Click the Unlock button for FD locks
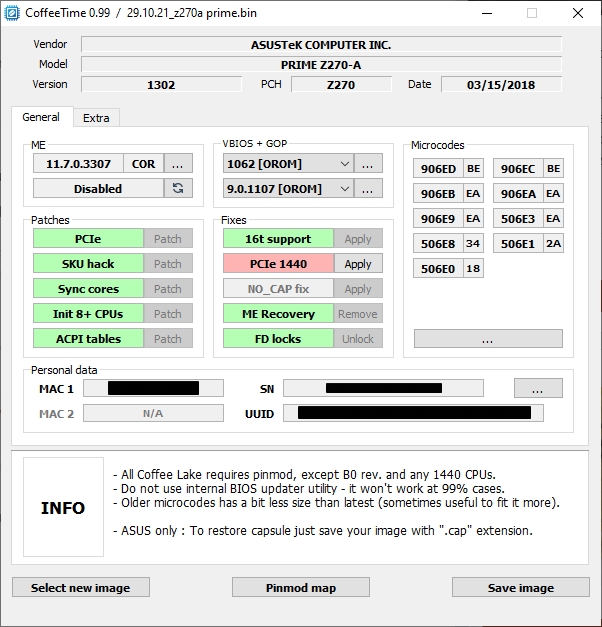Image resolution: width=602 pixels, height=627 pixels. coord(358,339)
